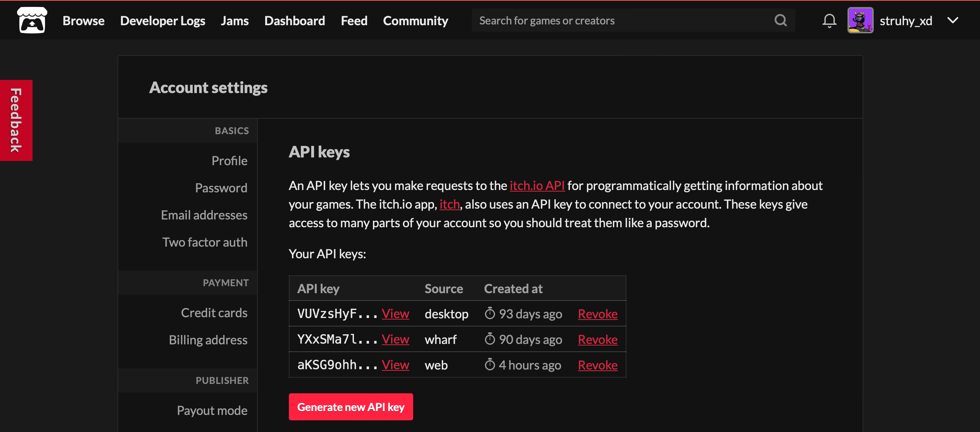This screenshot has width=980, height=432.
Task: Click the '4 hours ago' timestamp
Action: (x=530, y=365)
